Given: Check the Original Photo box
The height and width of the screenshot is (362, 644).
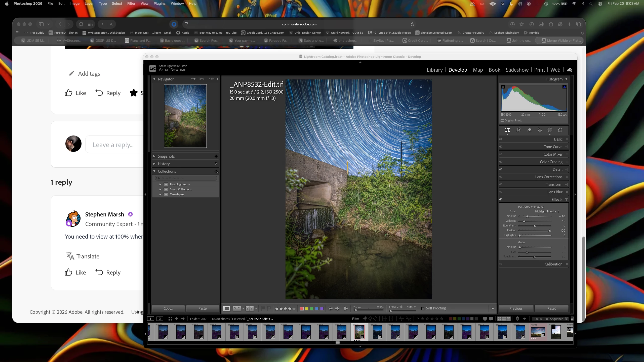Looking at the screenshot, I should click(502, 120).
